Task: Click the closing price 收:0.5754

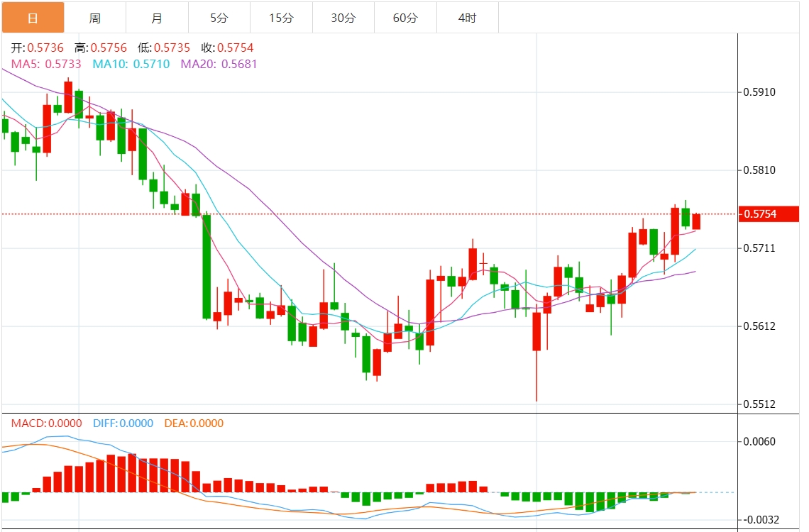Action: [228, 48]
